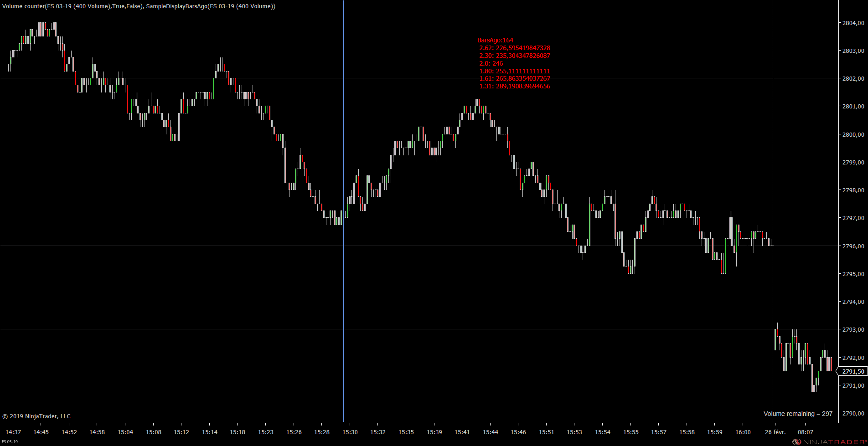Click the 15:44 time axis label

[x=491, y=432]
